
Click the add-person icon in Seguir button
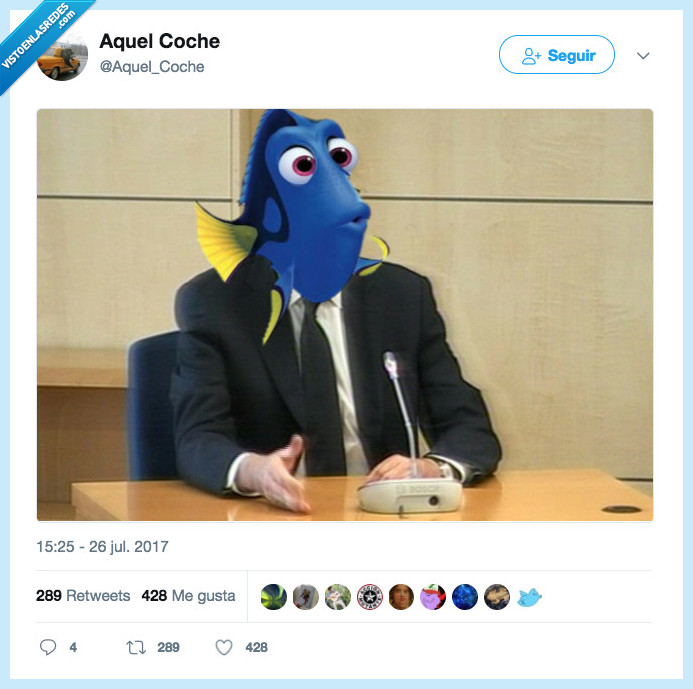pyautogui.click(x=531, y=56)
